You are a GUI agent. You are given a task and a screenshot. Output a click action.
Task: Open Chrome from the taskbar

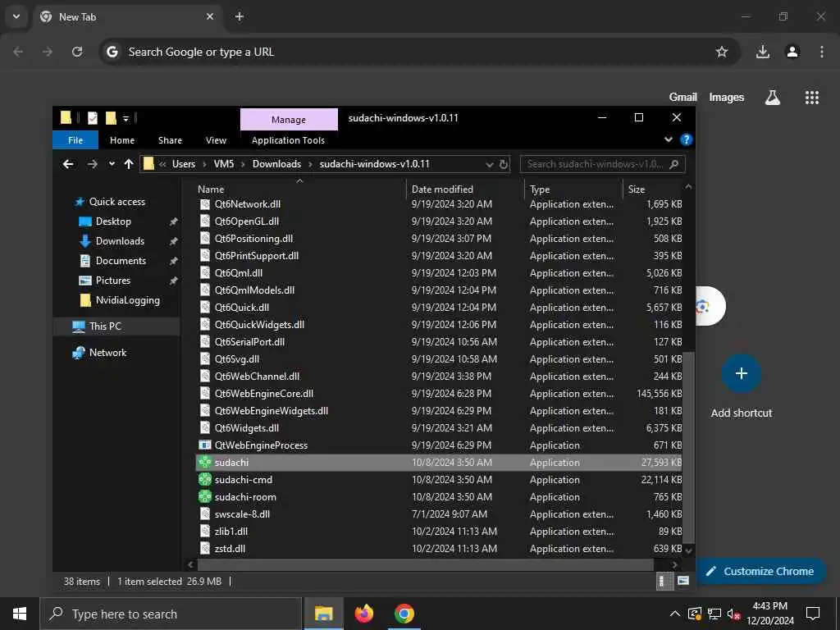pyautogui.click(x=404, y=614)
